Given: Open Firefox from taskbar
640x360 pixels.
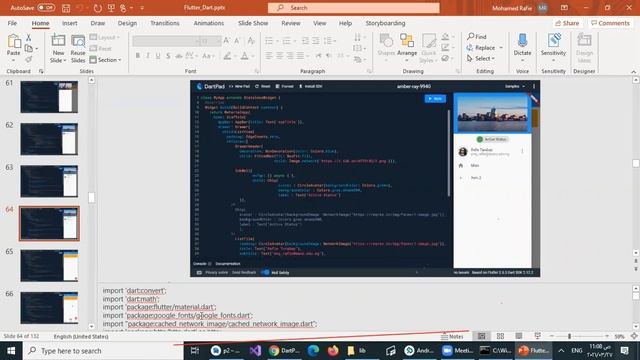Looking at the screenshot, I should click(333, 351).
